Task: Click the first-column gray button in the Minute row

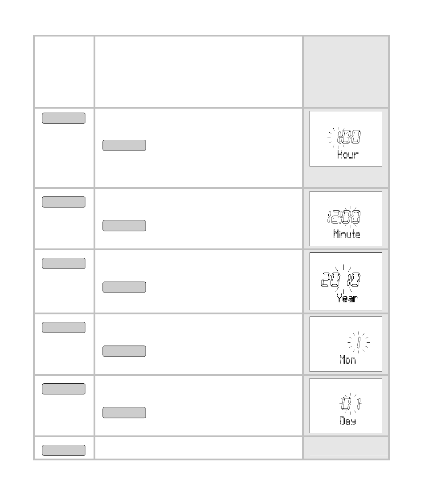Action: 64,202
